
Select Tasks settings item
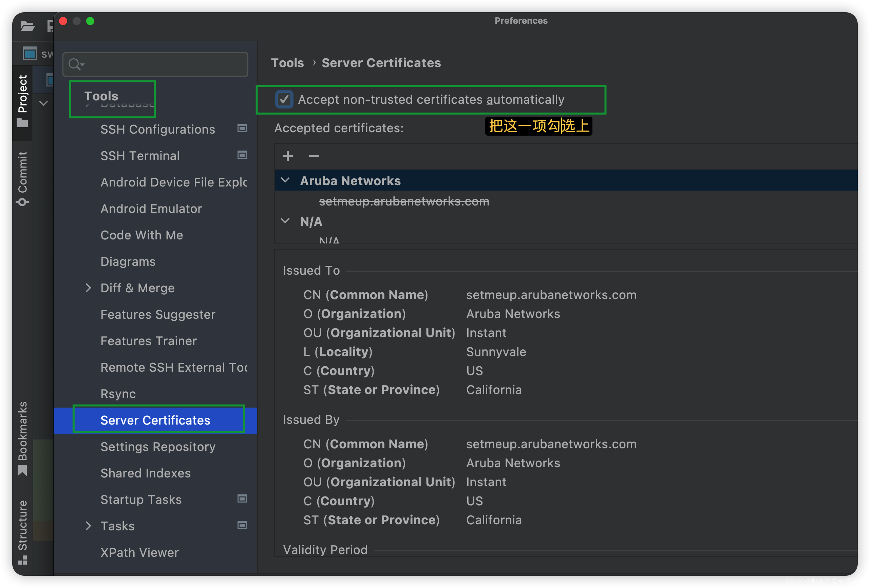click(x=117, y=526)
